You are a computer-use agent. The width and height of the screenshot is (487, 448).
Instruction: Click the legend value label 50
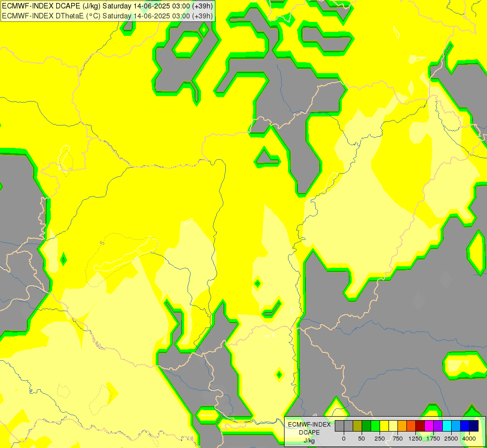click(x=362, y=439)
